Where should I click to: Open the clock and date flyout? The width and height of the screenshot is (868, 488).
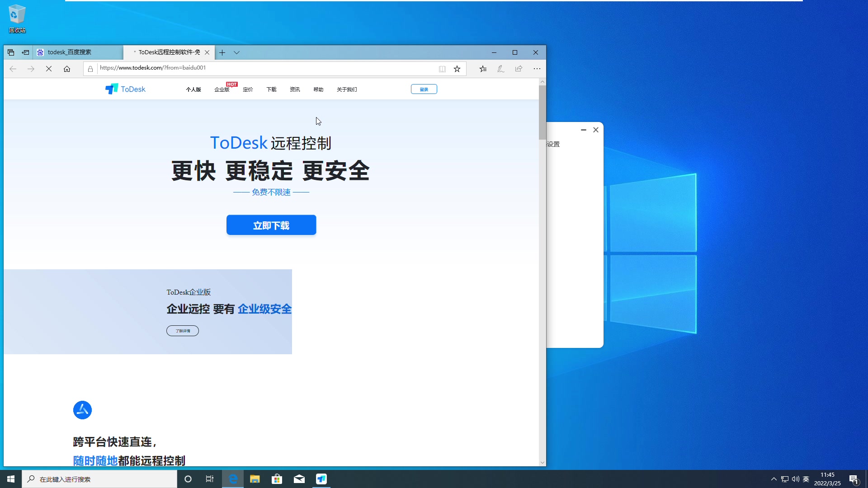pyautogui.click(x=827, y=479)
